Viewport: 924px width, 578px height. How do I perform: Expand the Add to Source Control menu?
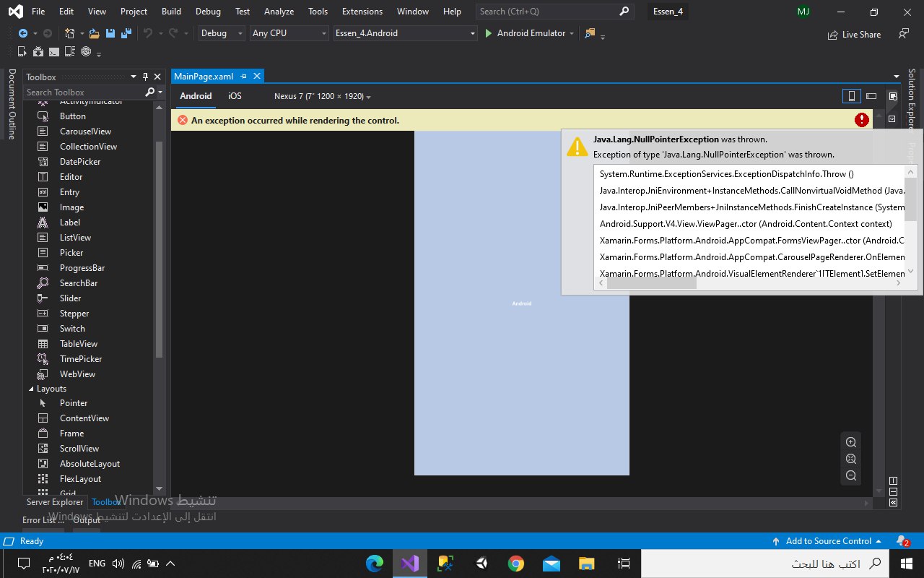coord(827,540)
